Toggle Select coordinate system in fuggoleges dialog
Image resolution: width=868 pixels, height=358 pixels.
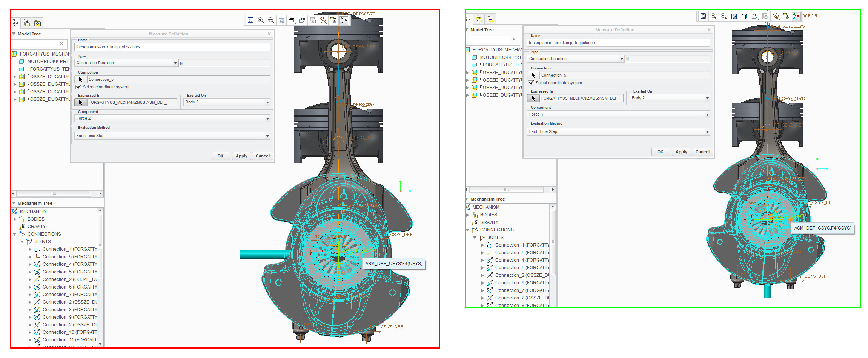click(531, 83)
